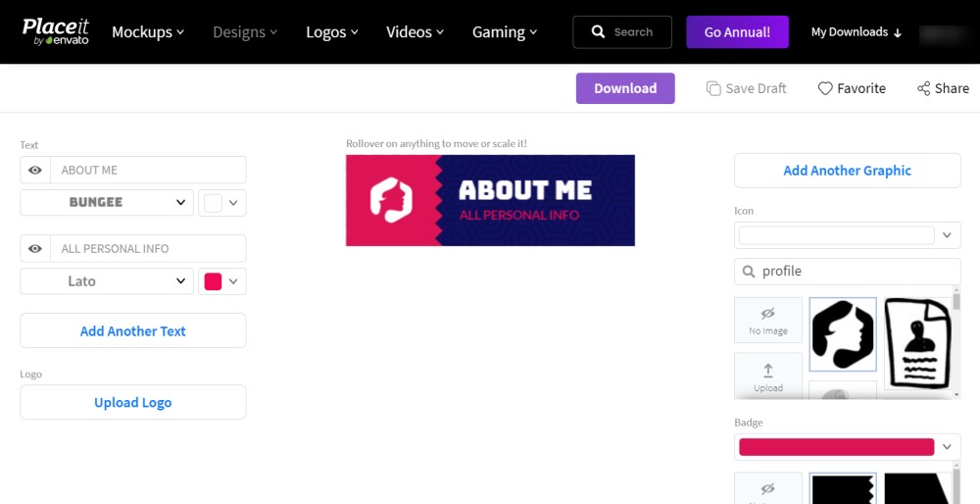The image size is (980, 504).
Task: Click the white face icon in banner preview
Action: click(391, 200)
